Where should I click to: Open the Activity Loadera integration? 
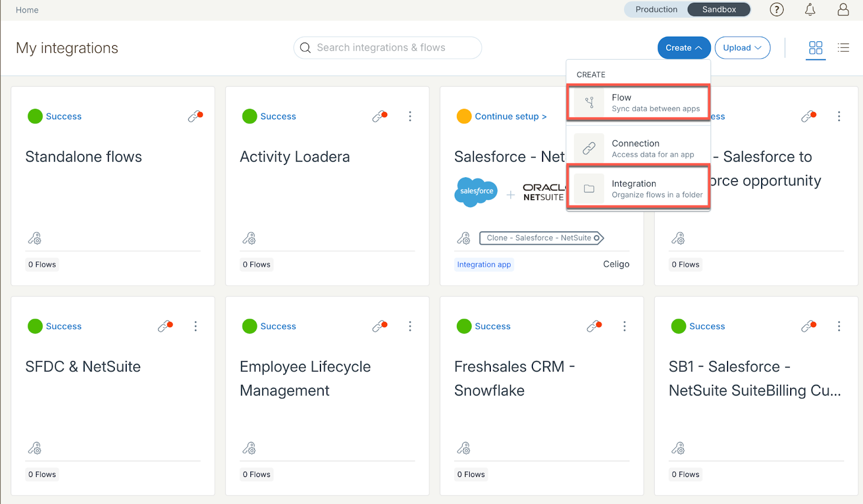click(x=294, y=156)
